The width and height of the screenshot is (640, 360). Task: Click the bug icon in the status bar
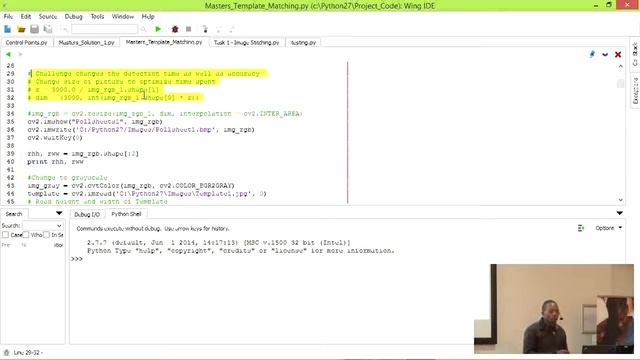(x=6, y=352)
